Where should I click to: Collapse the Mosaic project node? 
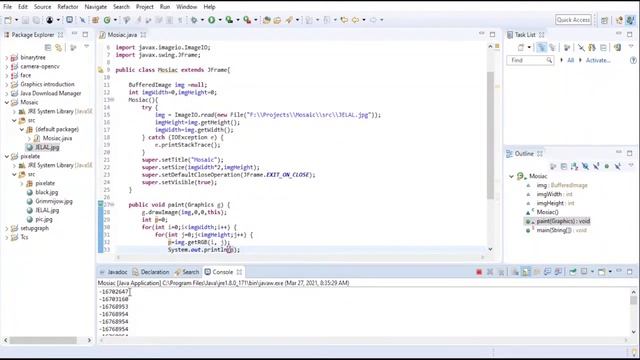tap(7, 102)
